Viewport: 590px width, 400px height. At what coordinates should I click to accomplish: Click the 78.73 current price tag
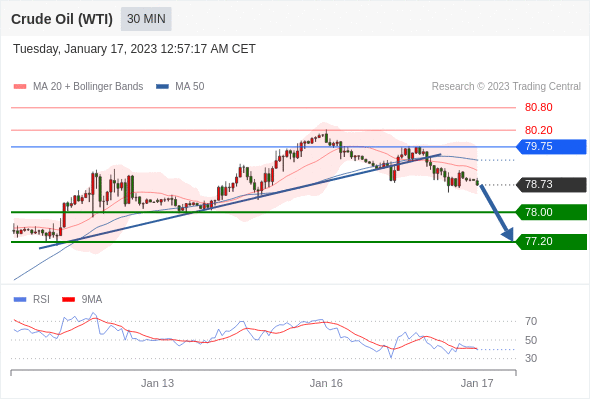(551, 184)
